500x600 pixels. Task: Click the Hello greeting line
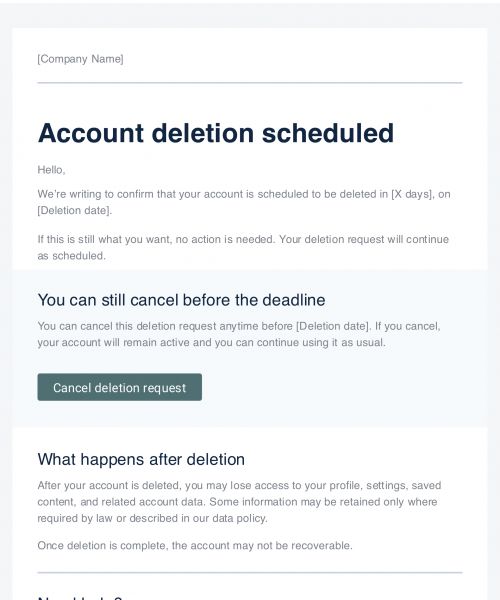51,170
